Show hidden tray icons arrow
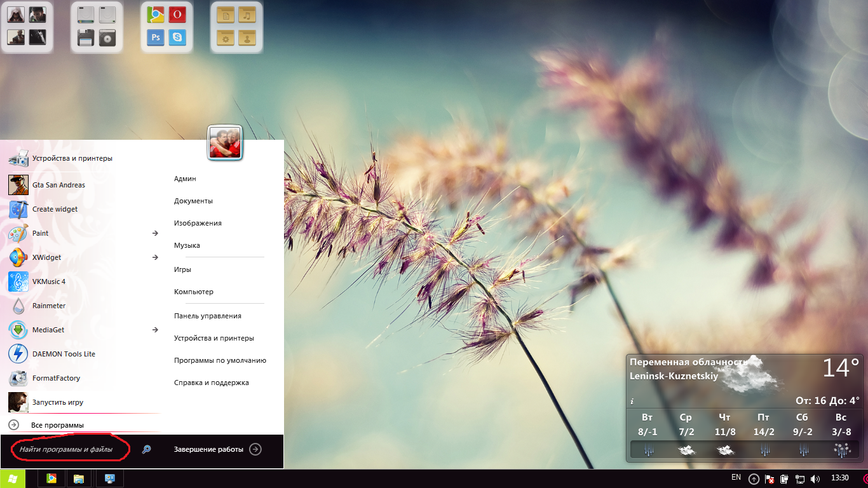The image size is (868, 488). (x=754, y=478)
